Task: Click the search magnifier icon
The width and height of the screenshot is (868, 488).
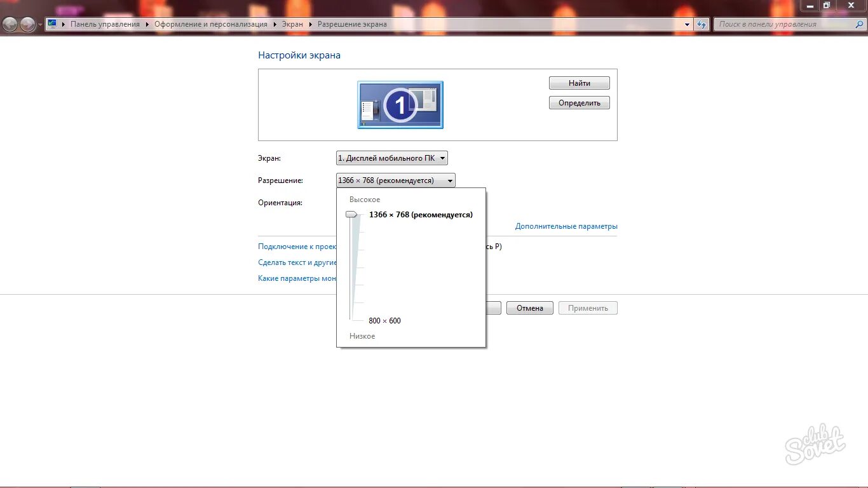Action: (x=858, y=24)
